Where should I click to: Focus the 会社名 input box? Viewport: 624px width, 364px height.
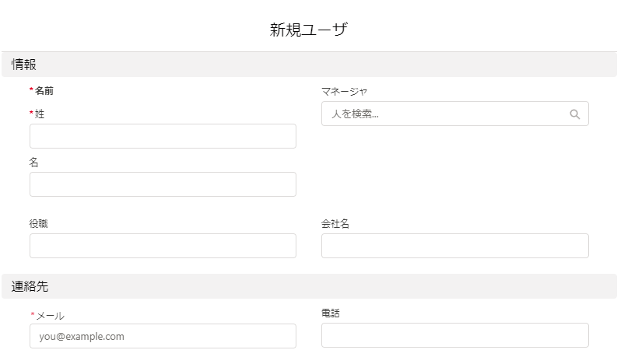(455, 246)
